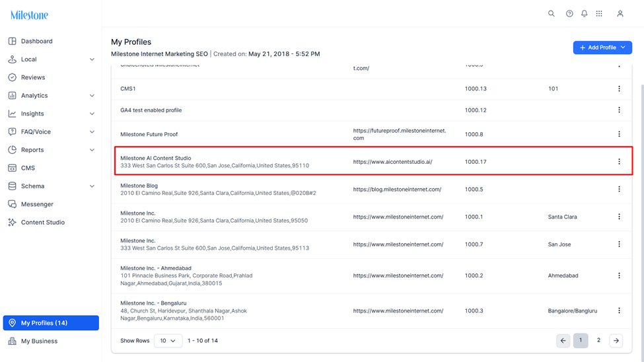
Task: Click the My Profiles location pin icon
Action: point(13,323)
